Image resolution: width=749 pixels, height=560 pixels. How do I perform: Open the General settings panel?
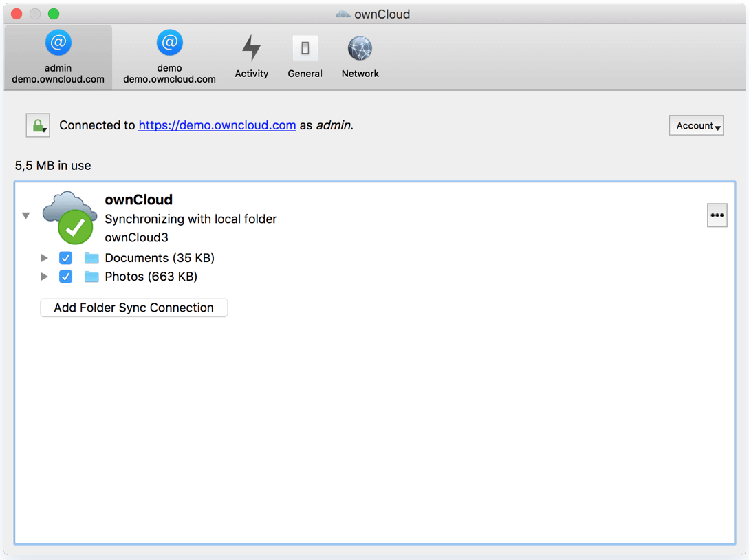[x=305, y=56]
